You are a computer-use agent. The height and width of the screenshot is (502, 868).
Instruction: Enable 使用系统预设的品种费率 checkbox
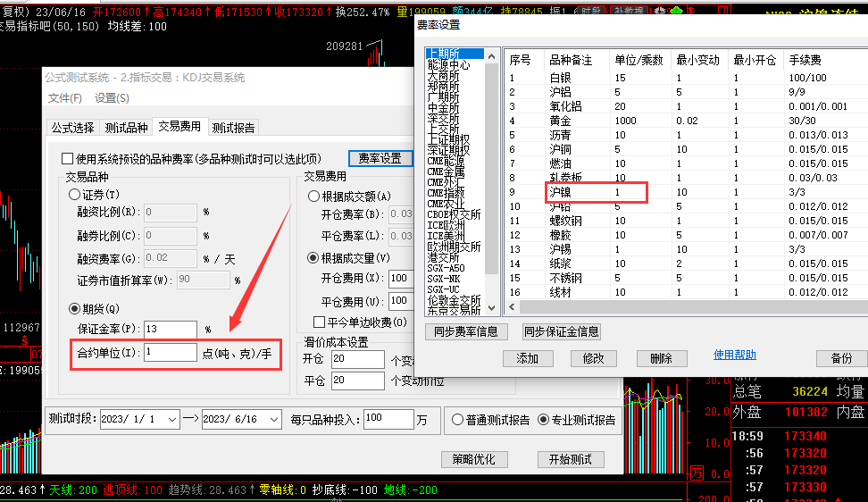(68, 159)
